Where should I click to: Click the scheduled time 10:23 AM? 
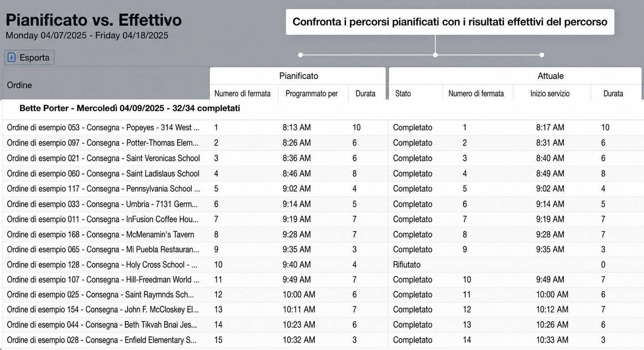click(299, 324)
